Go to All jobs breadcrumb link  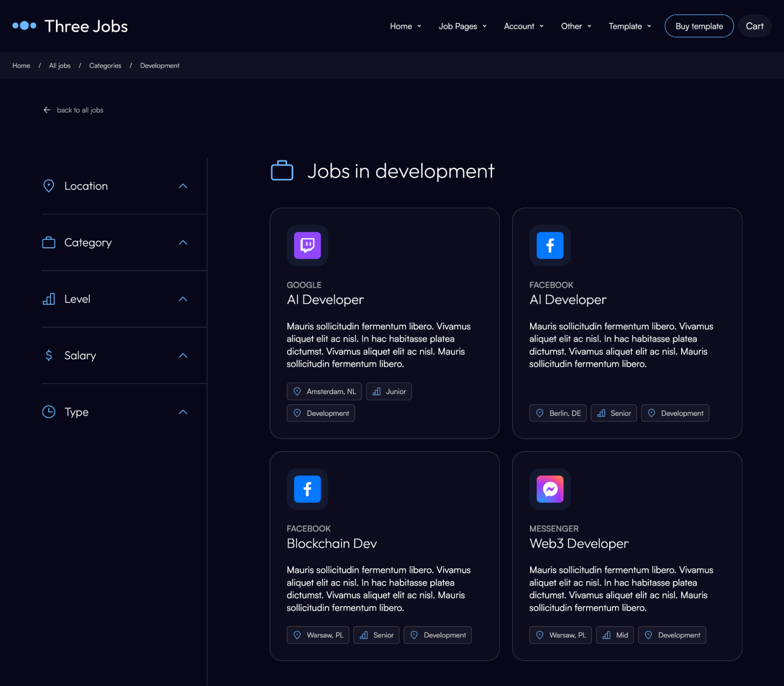(x=60, y=65)
